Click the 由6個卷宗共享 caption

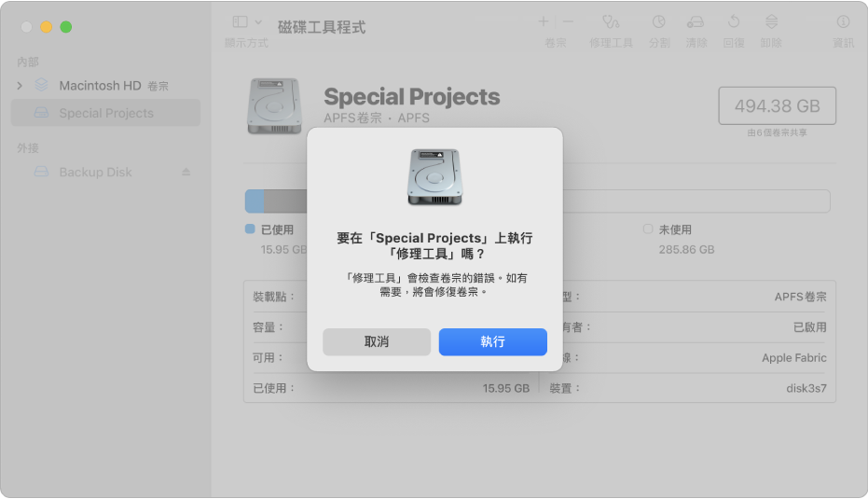(778, 133)
